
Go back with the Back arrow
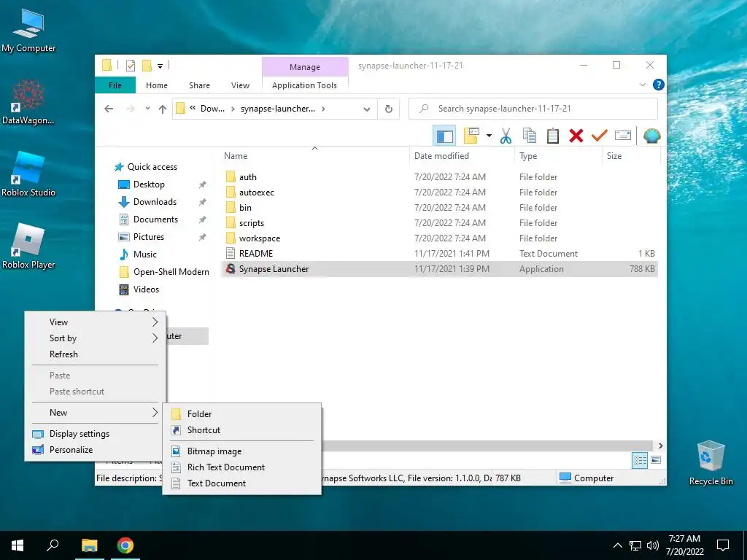(109, 109)
